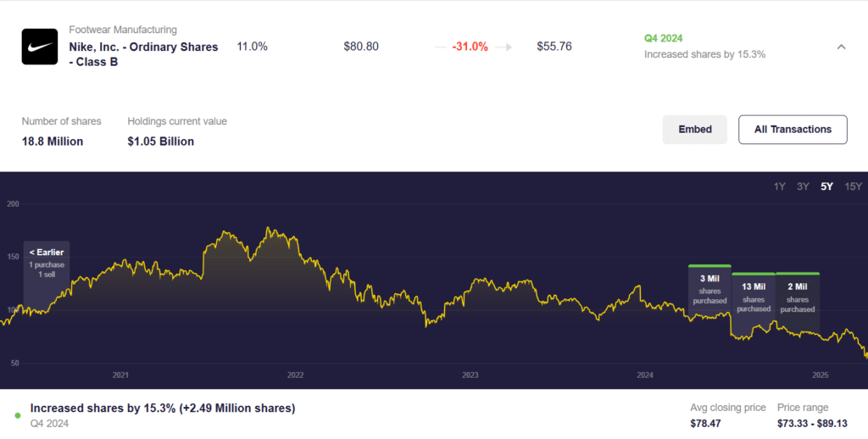Screen dimensions: 868x439
Task: Click the Q4 2024 green activity label
Action: click(663, 38)
